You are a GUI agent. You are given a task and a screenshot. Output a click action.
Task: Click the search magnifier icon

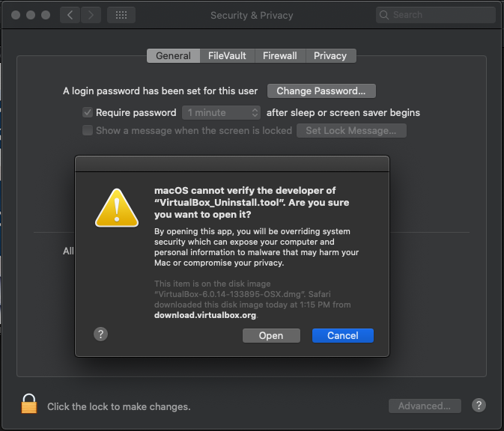[384, 15]
